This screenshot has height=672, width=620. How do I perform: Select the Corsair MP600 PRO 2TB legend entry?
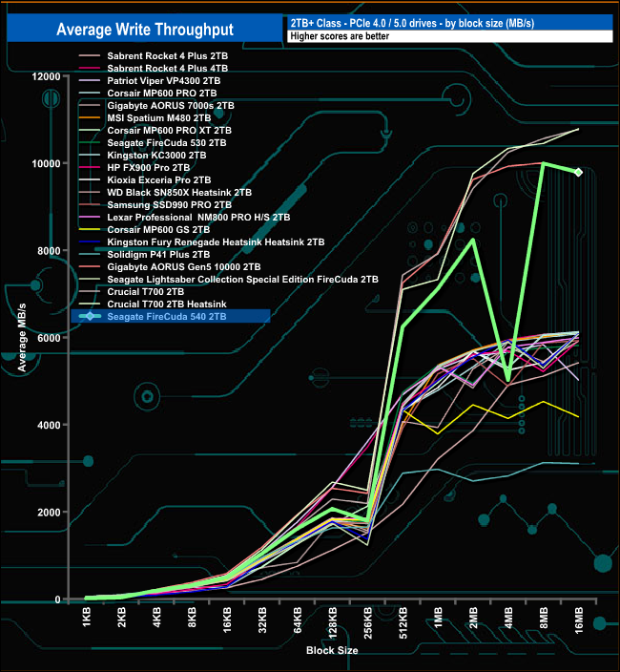162,93
